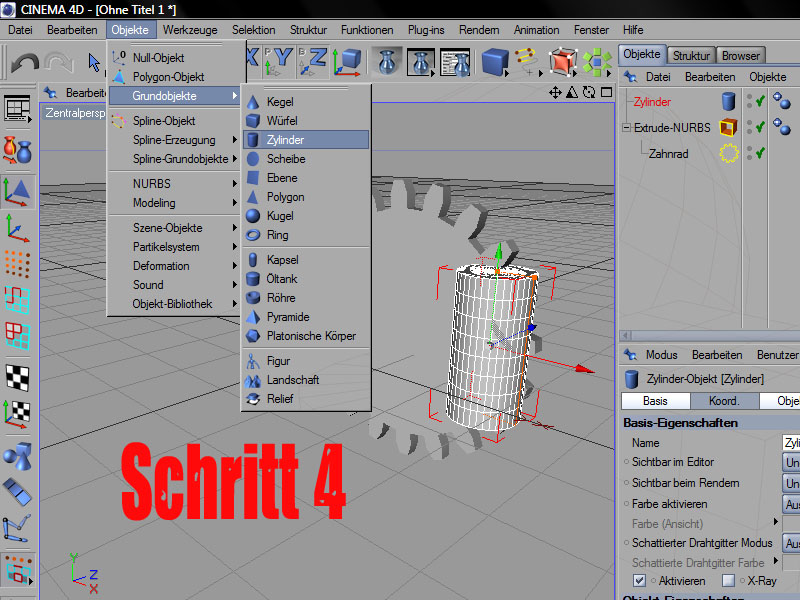Image resolution: width=800 pixels, height=600 pixels.
Task: Choose Landschaft from Grundobjekte submenu
Action: [306, 380]
